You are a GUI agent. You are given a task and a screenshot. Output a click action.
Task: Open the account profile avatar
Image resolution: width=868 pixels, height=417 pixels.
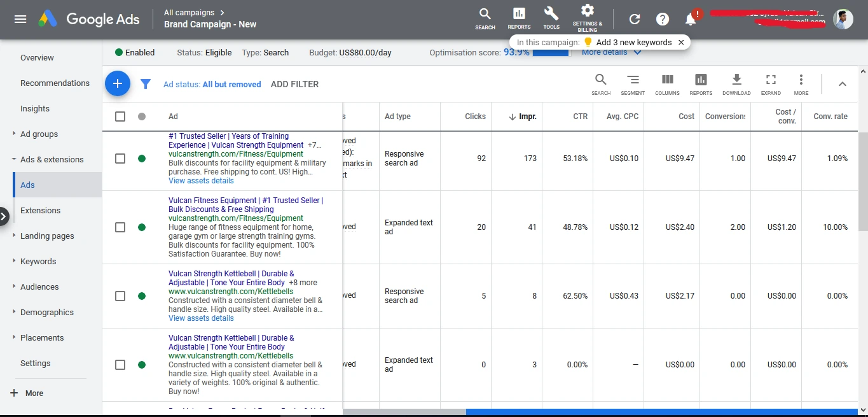click(843, 19)
